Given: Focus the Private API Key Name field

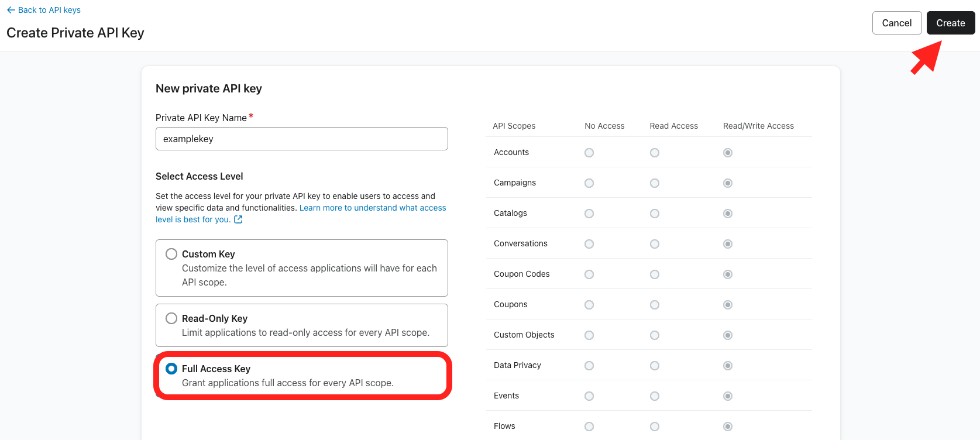Looking at the screenshot, I should click(302, 139).
